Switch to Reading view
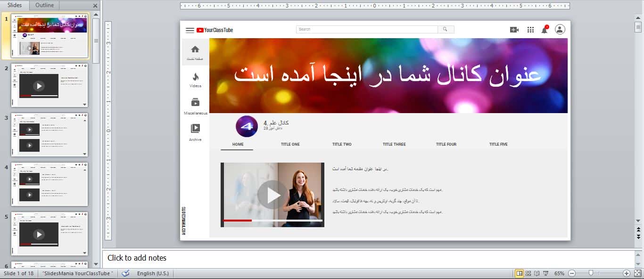The image size is (644, 279). click(x=537, y=273)
